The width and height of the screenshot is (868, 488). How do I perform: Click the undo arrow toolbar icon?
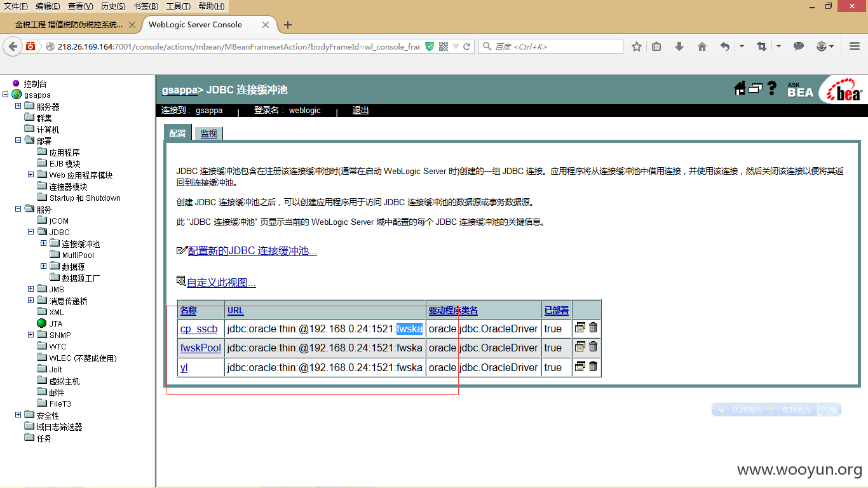pyautogui.click(x=725, y=46)
